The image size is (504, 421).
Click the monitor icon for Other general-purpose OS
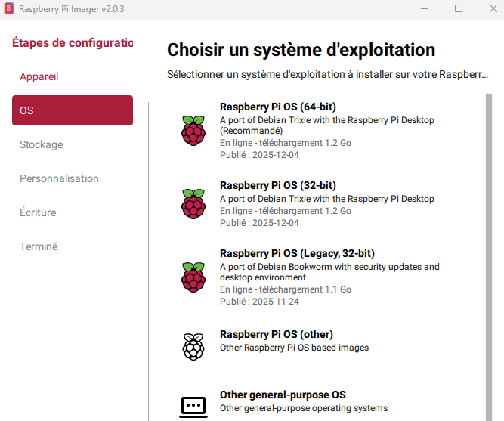193,405
